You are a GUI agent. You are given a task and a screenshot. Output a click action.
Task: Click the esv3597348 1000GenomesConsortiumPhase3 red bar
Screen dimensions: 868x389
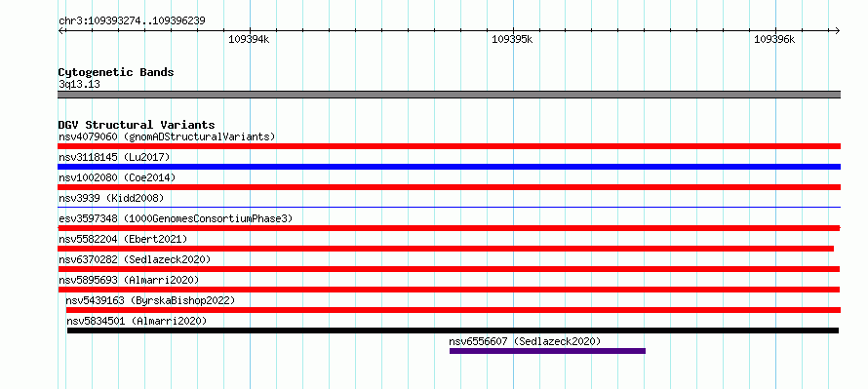[x=449, y=228]
